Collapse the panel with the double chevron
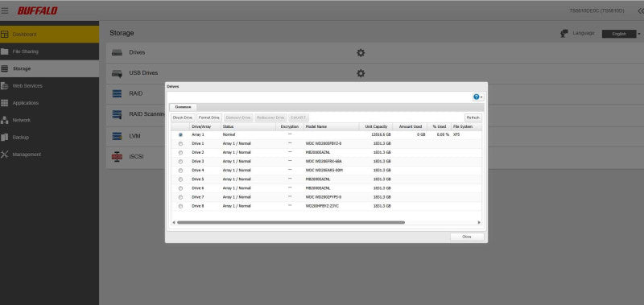 640,11
